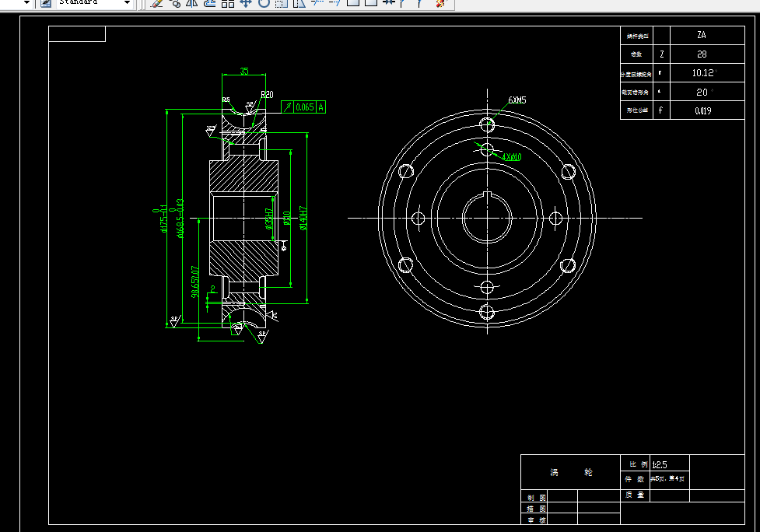The height and width of the screenshot is (532, 760).
Task: Click the 审核 label in title block
Action: click(x=537, y=520)
